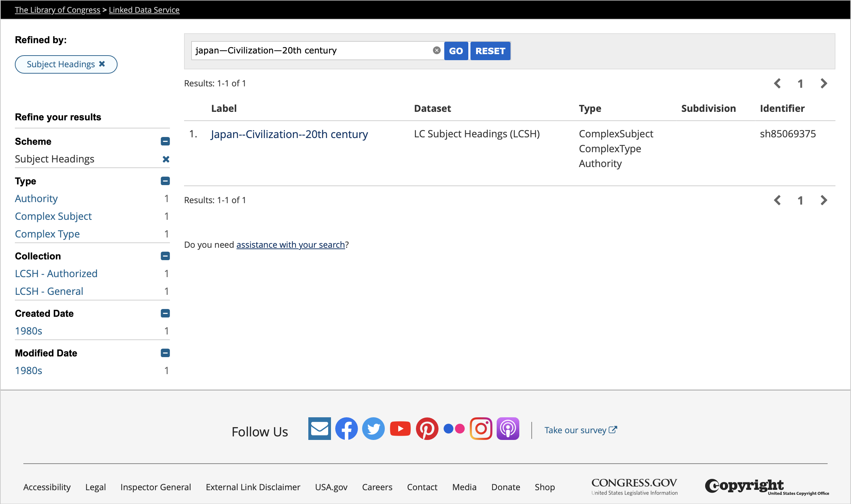Screen dimensions: 851x504
Task: Collapse the Type facet section
Action: [165, 181]
